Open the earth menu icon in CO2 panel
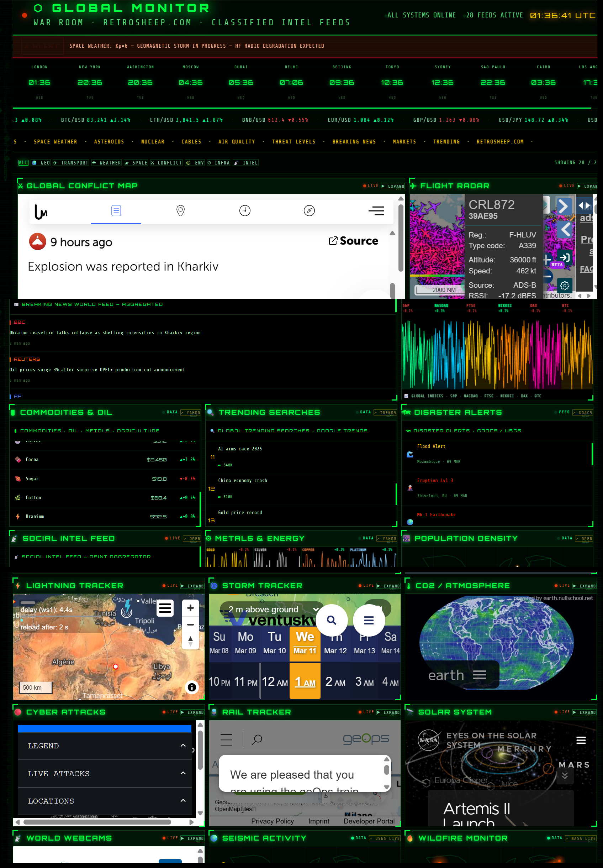Screen dimensions: 603x868 pos(480,675)
